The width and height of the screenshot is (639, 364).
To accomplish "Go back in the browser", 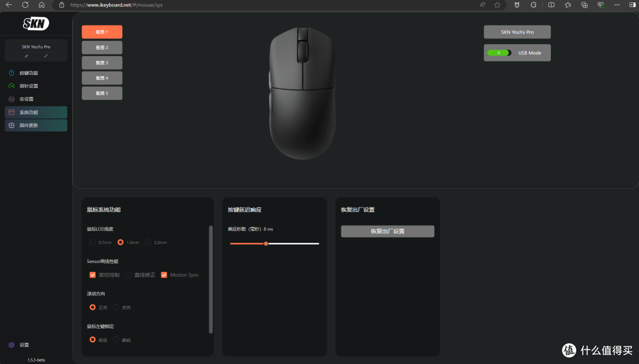I will tap(8, 5).
